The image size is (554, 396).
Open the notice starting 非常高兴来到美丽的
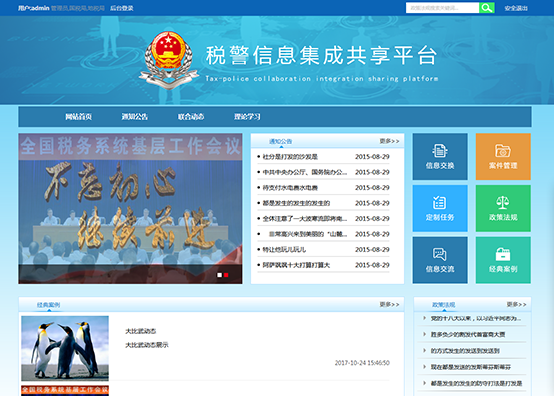[x=308, y=234]
